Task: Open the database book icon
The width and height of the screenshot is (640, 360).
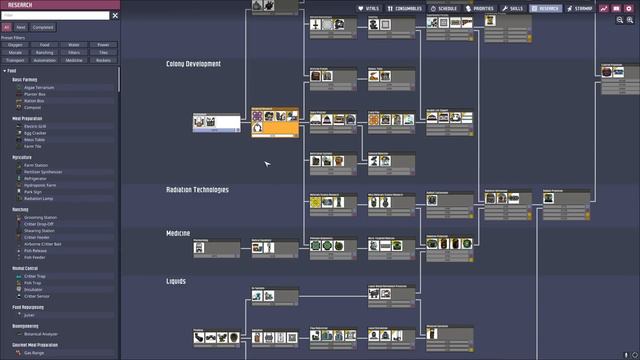Action: tap(616, 8)
